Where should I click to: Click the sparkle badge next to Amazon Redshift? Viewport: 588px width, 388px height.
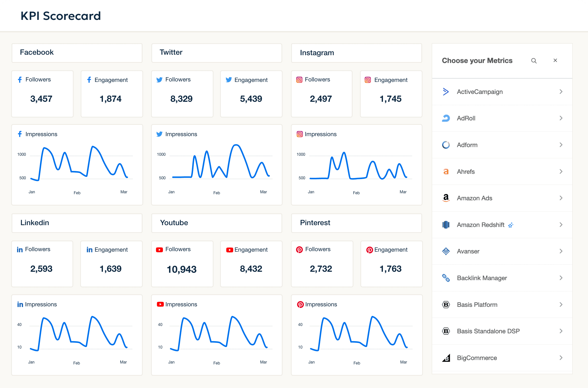pyautogui.click(x=511, y=225)
